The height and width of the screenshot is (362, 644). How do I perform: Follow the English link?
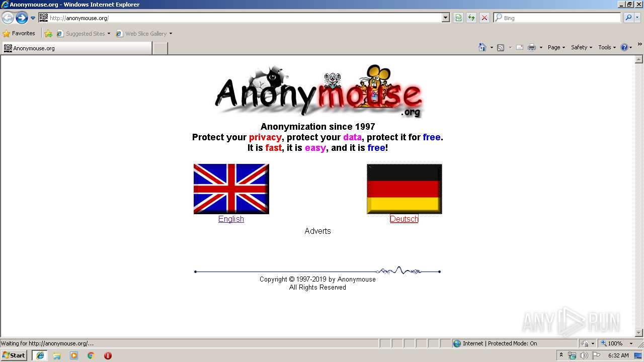coord(231,219)
